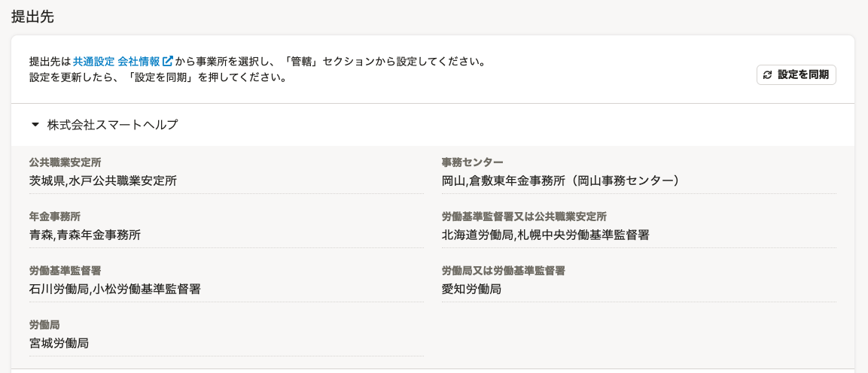868x373 pixels.
Task: Click the 青森,青森年金事務所 value
Action: 85,235
